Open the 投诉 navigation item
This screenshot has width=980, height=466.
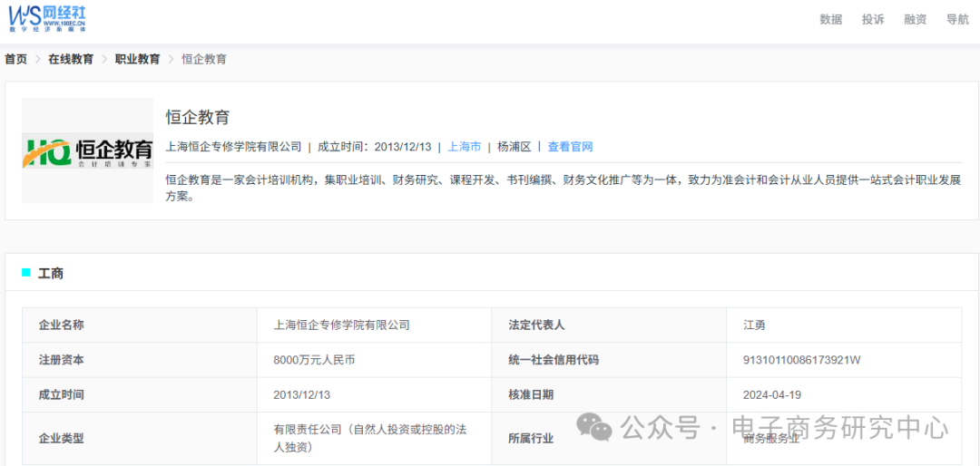(873, 19)
